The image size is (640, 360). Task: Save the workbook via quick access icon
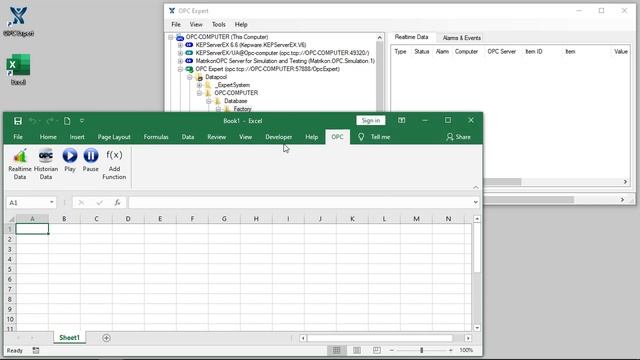[x=18, y=121]
